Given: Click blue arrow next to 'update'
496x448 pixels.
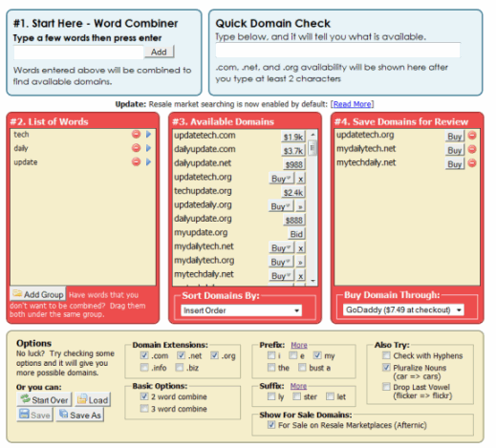Looking at the screenshot, I should tap(148, 162).
